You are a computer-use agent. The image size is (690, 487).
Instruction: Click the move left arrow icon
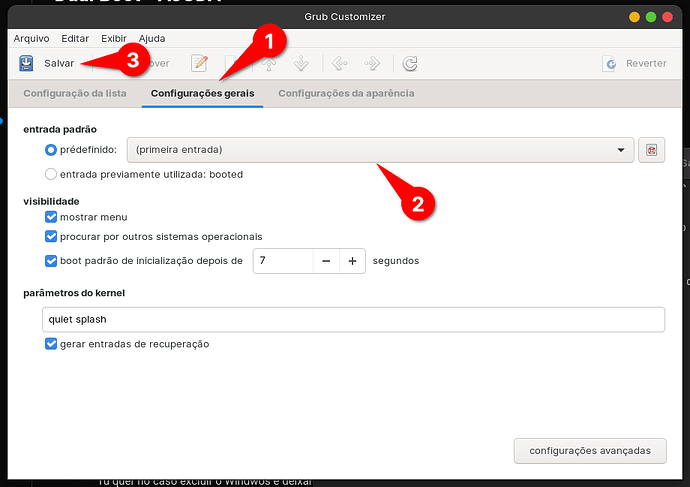coord(339,63)
